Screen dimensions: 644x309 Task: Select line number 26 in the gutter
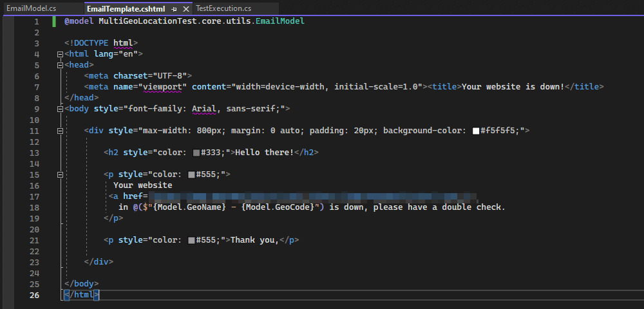(34, 295)
